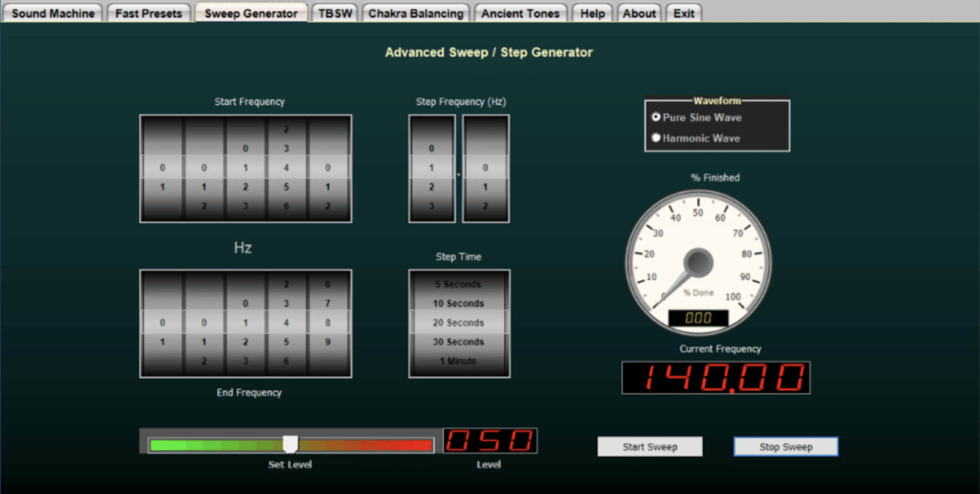Image resolution: width=980 pixels, height=494 pixels.
Task: Click the Hz unit label
Action: 243,247
